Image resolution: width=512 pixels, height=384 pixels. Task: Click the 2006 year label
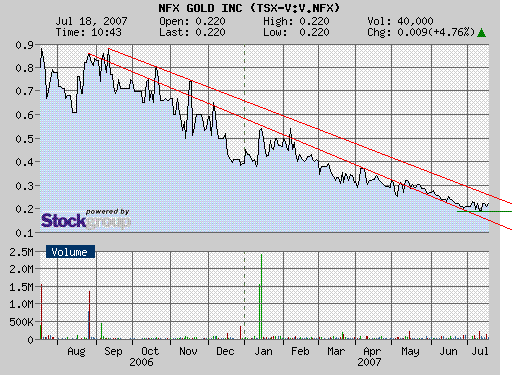(x=141, y=362)
